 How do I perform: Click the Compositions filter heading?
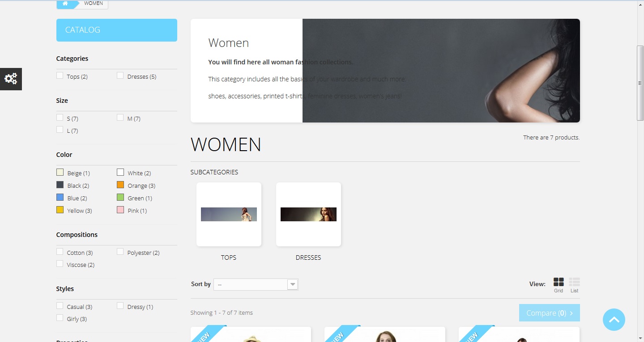click(77, 235)
